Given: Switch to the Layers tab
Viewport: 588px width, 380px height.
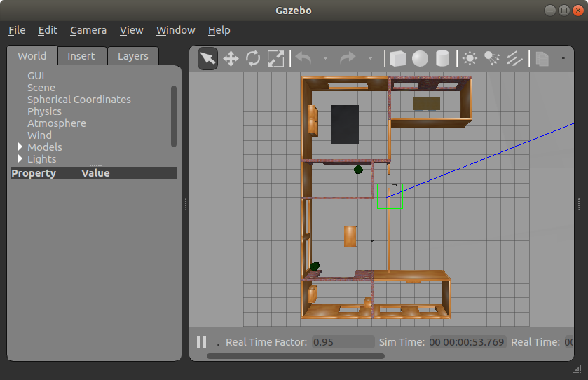Looking at the screenshot, I should click(133, 56).
